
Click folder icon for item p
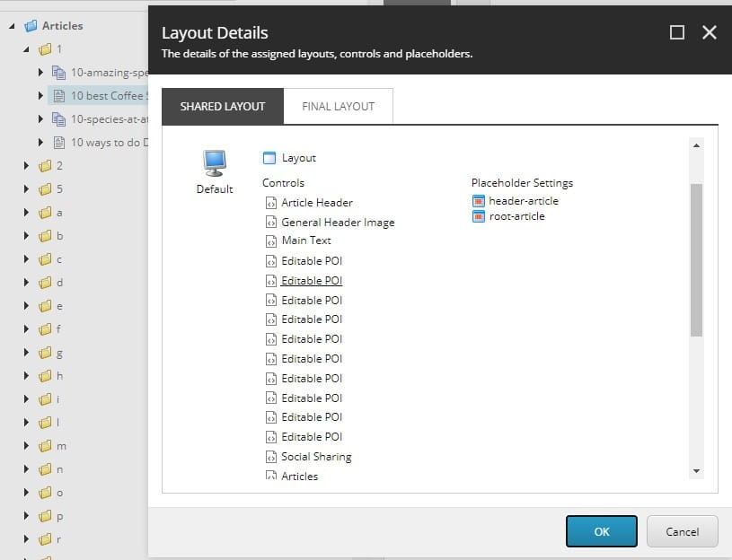45,516
